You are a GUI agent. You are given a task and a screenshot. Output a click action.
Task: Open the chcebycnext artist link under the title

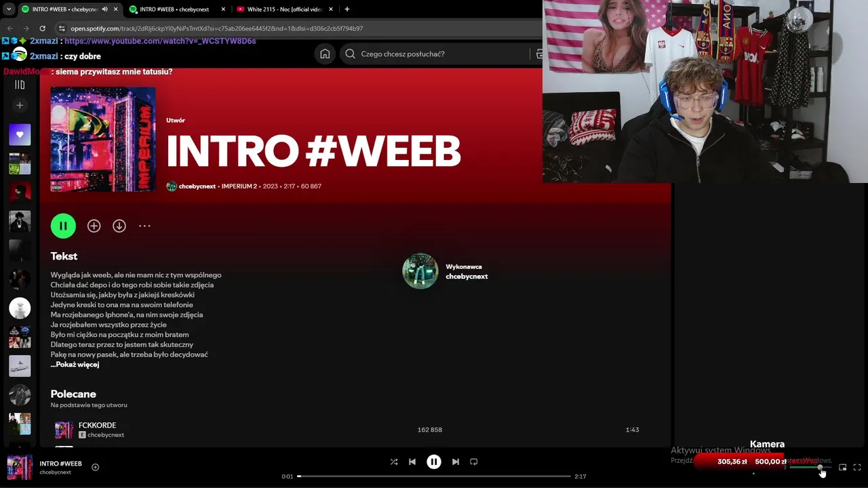point(197,186)
